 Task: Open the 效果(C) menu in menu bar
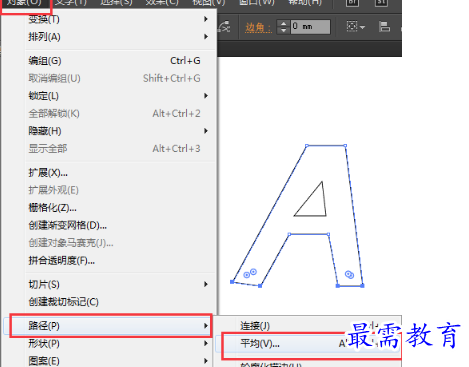coord(162,3)
